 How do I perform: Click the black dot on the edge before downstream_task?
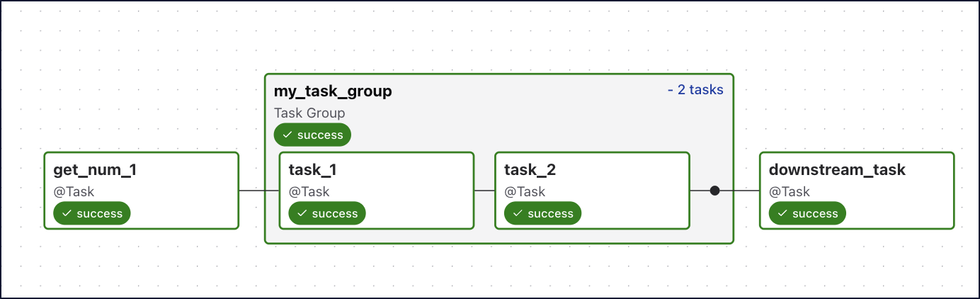(x=714, y=191)
